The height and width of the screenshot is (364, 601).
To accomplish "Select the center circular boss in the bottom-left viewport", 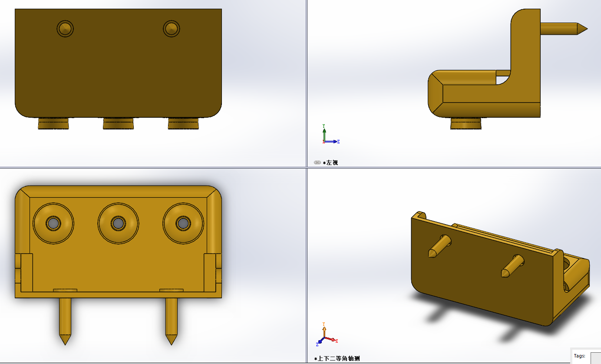I will click(x=118, y=223).
